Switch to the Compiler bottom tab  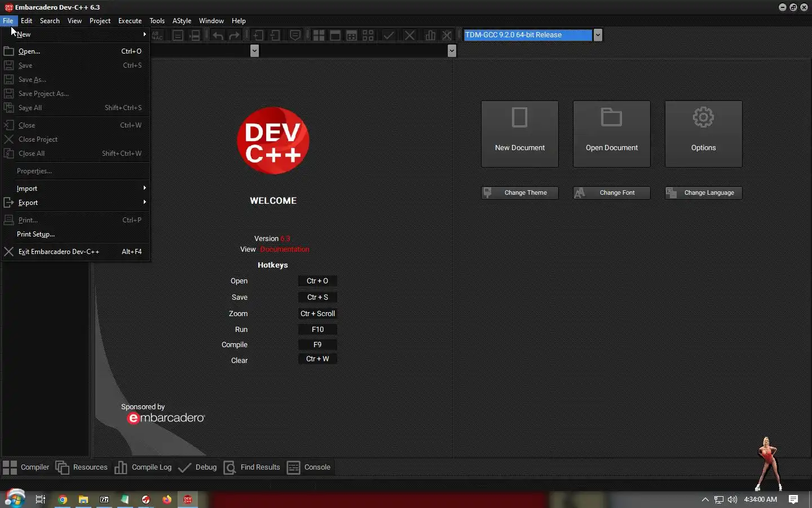[x=26, y=467]
